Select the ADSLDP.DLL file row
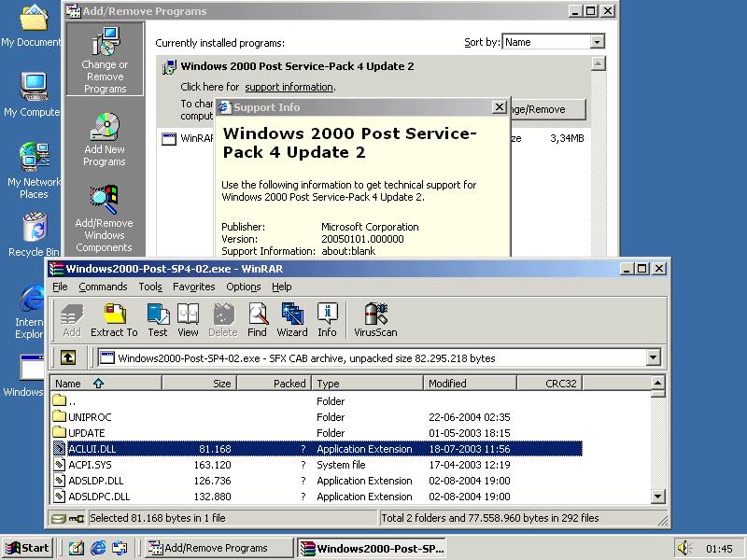Image resolution: width=747 pixels, height=560 pixels. 317,481
